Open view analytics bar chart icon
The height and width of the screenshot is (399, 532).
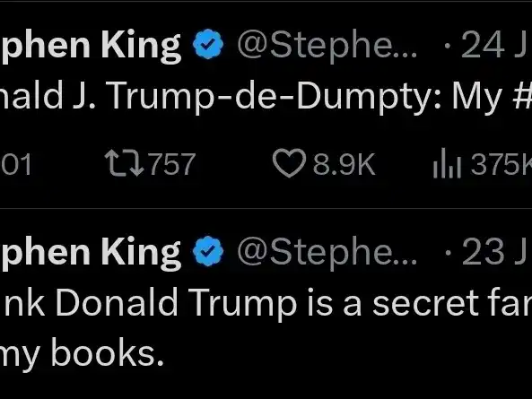pyautogui.click(x=447, y=163)
